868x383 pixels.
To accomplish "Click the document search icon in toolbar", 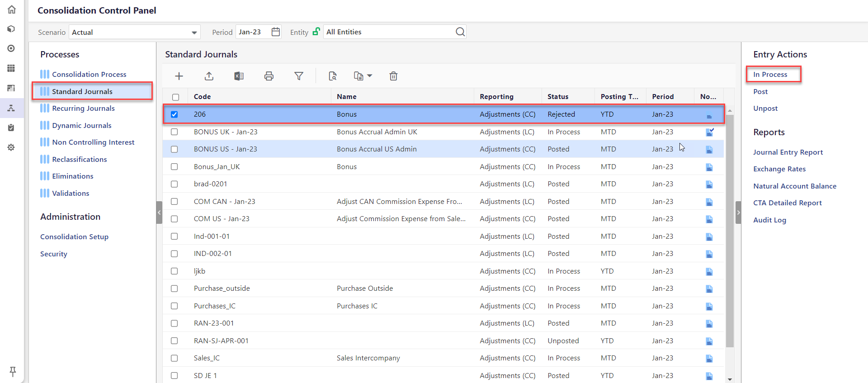I will 333,76.
